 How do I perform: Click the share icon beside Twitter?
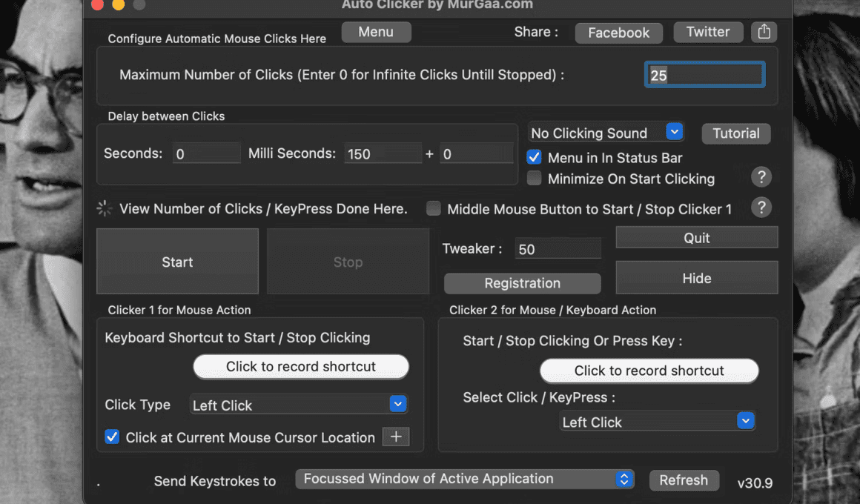point(764,32)
